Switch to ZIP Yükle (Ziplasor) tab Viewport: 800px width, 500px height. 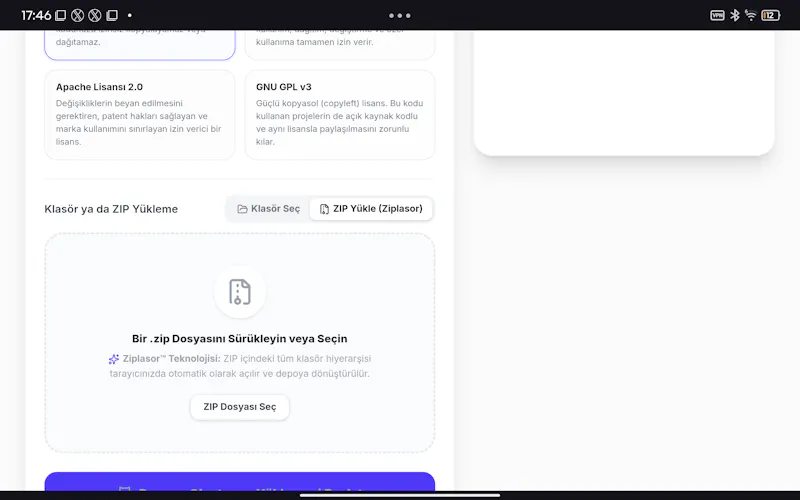click(371, 209)
